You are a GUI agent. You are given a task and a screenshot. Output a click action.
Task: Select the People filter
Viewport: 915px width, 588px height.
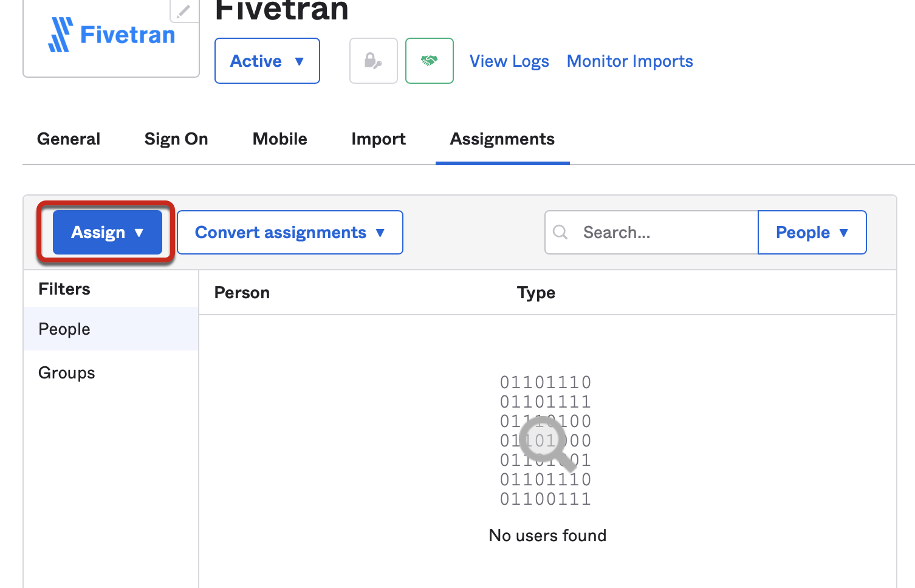(111, 329)
